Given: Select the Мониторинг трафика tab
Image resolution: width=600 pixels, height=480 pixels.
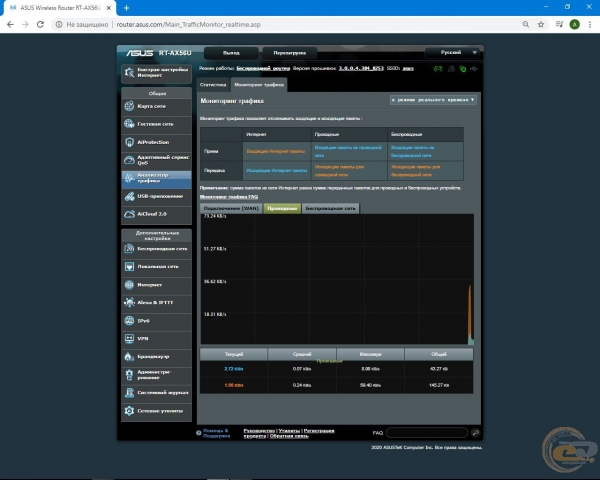Looking at the screenshot, I should (259, 85).
